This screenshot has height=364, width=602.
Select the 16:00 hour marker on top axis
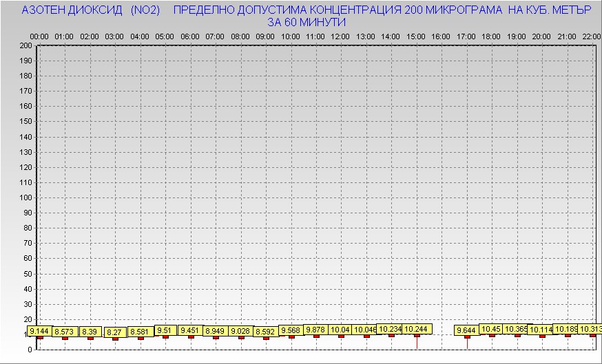coord(441,36)
